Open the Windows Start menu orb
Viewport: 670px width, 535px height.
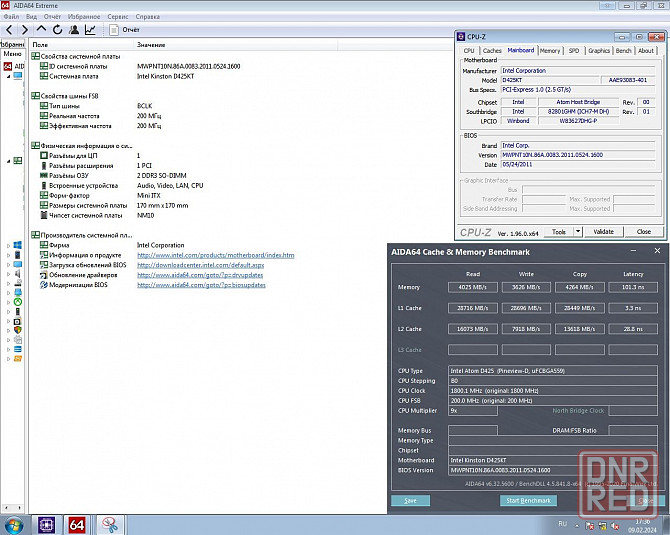click(x=13, y=524)
